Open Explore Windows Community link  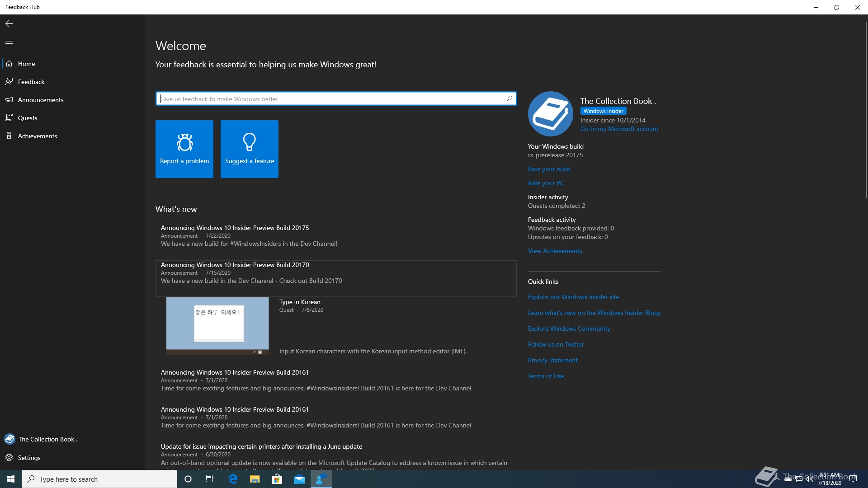[x=569, y=328]
